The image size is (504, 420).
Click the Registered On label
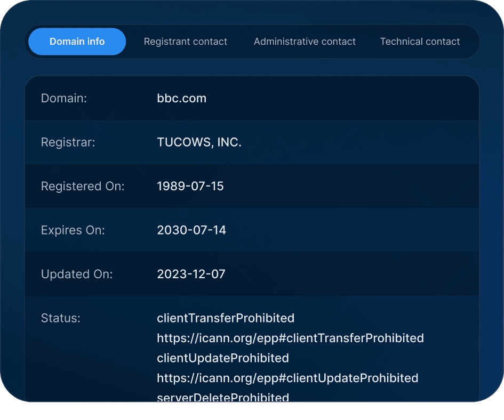pyautogui.click(x=83, y=186)
